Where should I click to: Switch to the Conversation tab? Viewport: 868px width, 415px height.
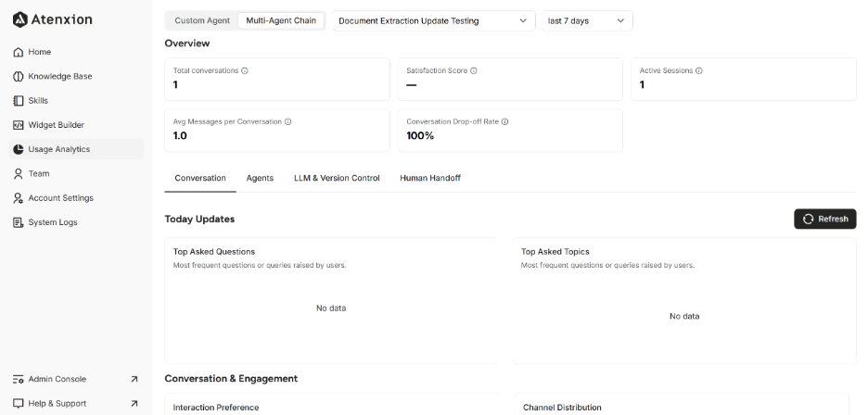(x=200, y=178)
